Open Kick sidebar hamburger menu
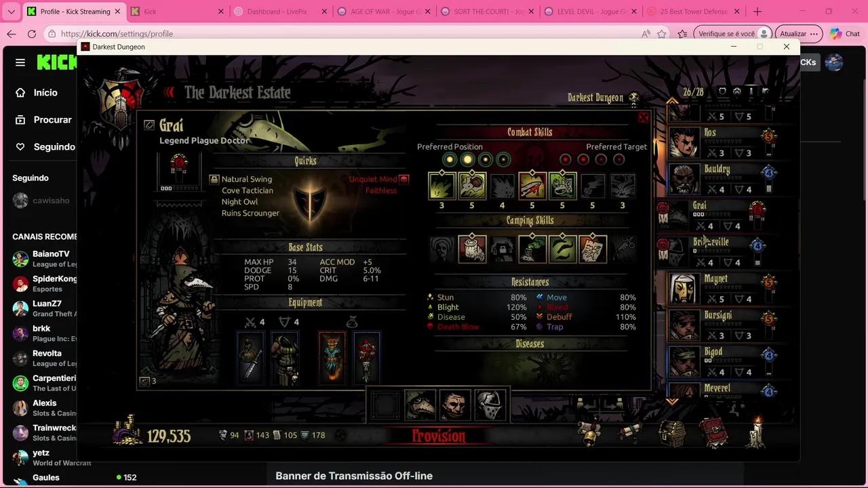This screenshot has width=868, height=488. [20, 62]
